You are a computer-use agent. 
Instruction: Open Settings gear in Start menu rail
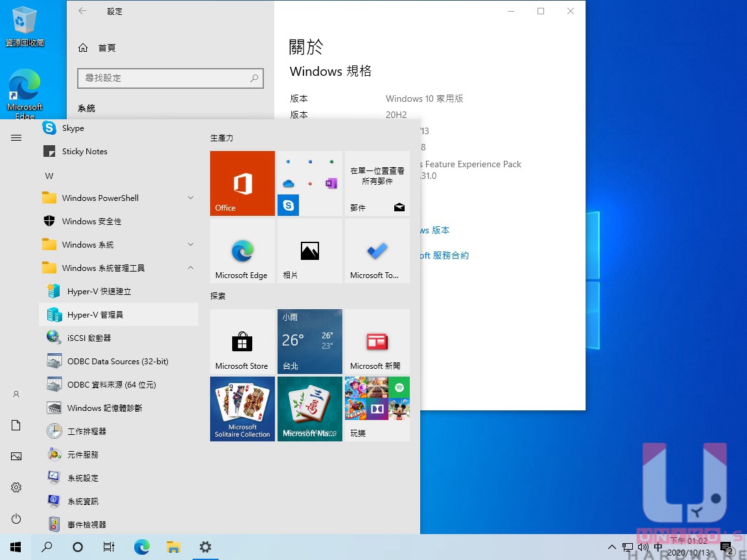16,487
